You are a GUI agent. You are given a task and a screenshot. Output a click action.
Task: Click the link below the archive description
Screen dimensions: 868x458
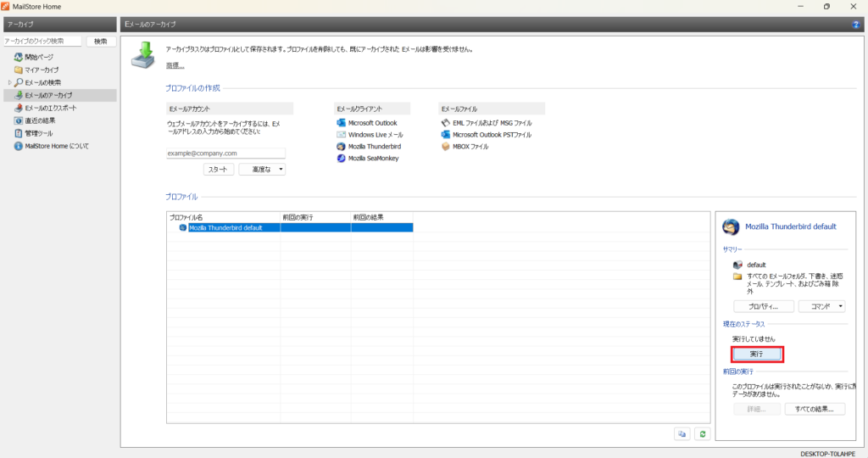coord(175,65)
